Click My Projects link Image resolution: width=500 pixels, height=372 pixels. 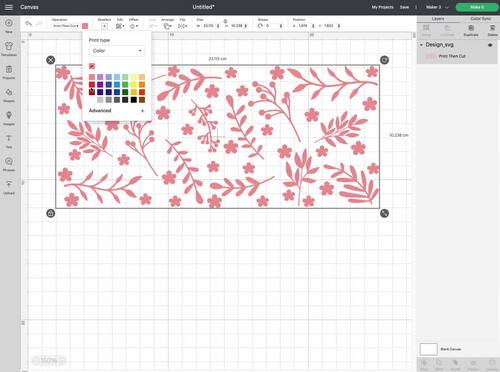tap(382, 7)
